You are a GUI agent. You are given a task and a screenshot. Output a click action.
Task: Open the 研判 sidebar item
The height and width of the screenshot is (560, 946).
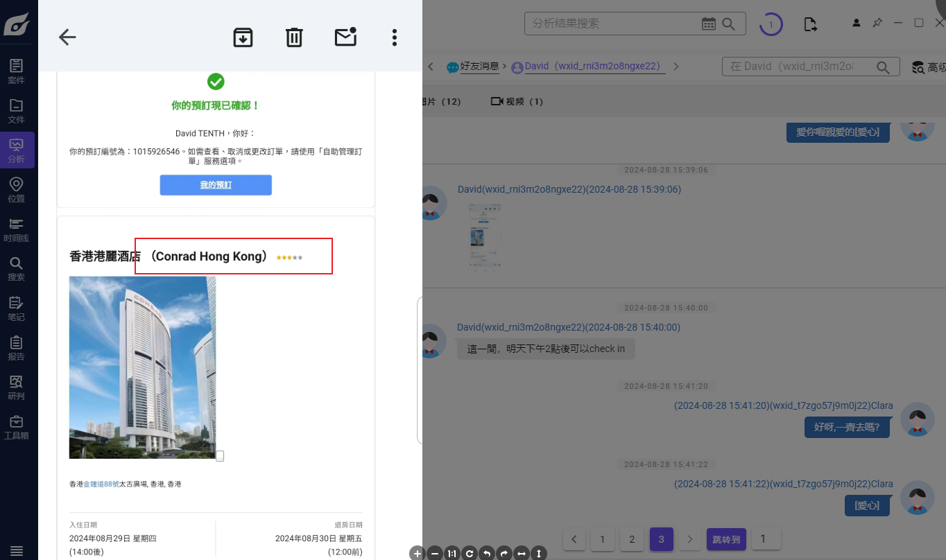coord(16,387)
